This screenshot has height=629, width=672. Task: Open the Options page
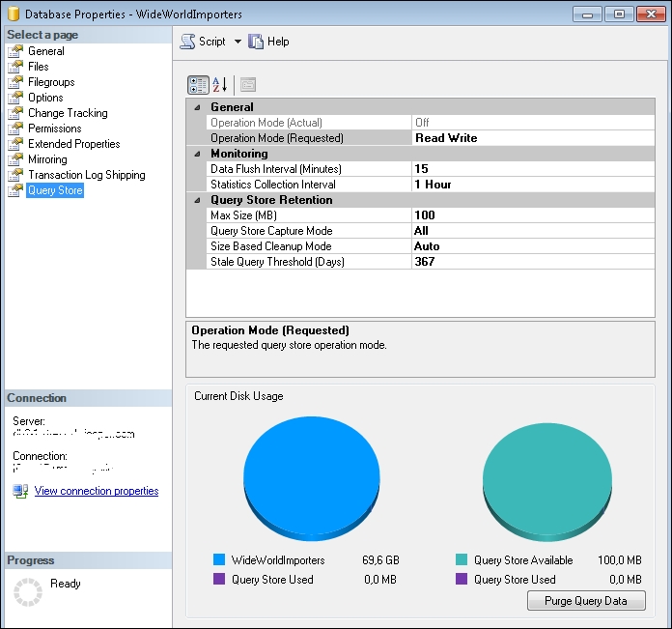pyautogui.click(x=45, y=98)
